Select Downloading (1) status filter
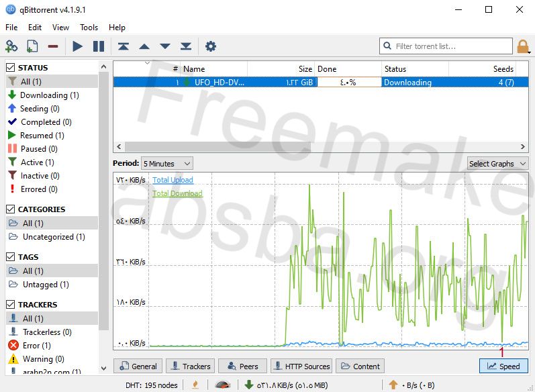The width and height of the screenshot is (535, 392). (x=52, y=95)
